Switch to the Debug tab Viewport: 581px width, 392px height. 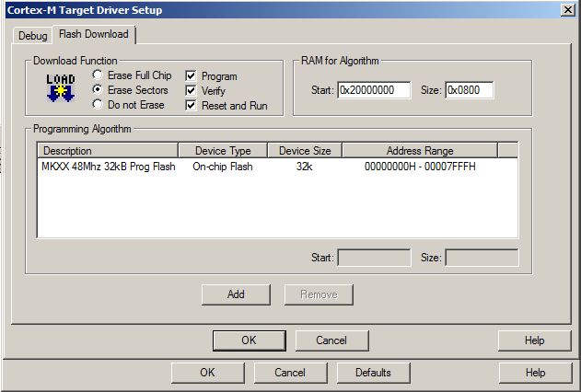point(32,36)
